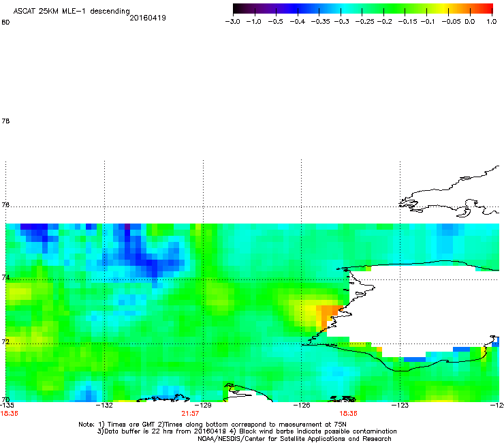Click the "-129" longitude axis label
This screenshot has width=504, height=443.
[x=203, y=406]
